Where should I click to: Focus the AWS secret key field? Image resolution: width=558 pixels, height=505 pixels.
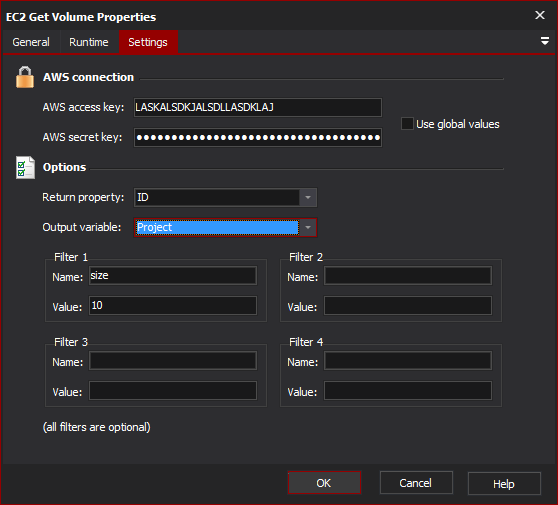coord(258,137)
